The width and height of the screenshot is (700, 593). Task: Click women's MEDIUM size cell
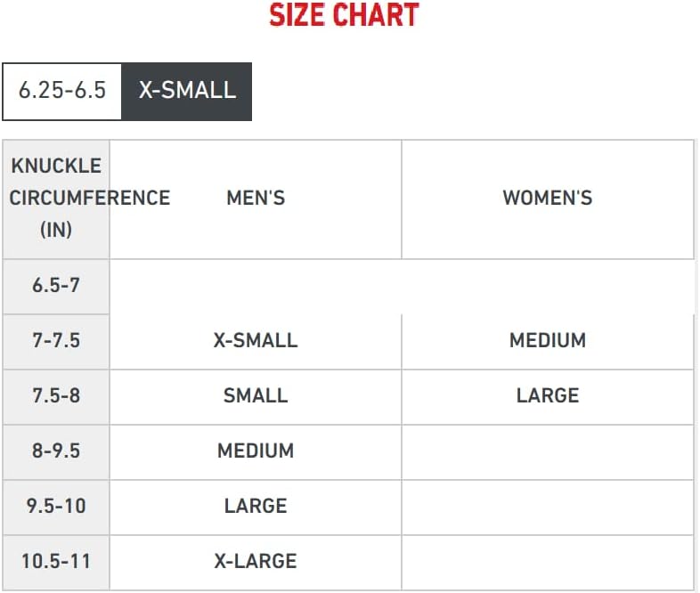548,341
